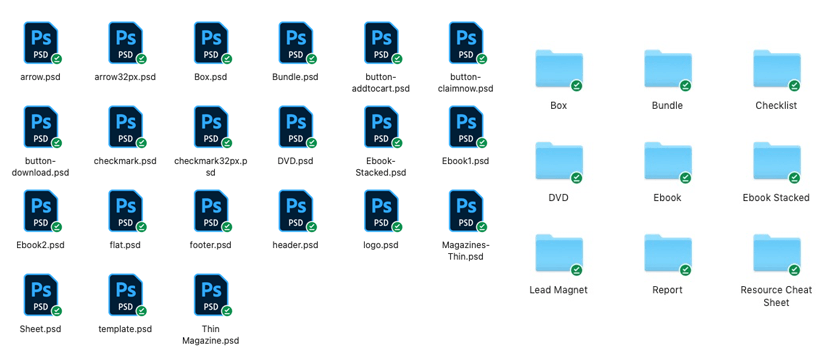
Task: Select the flat.psd file icon
Action: tap(126, 211)
